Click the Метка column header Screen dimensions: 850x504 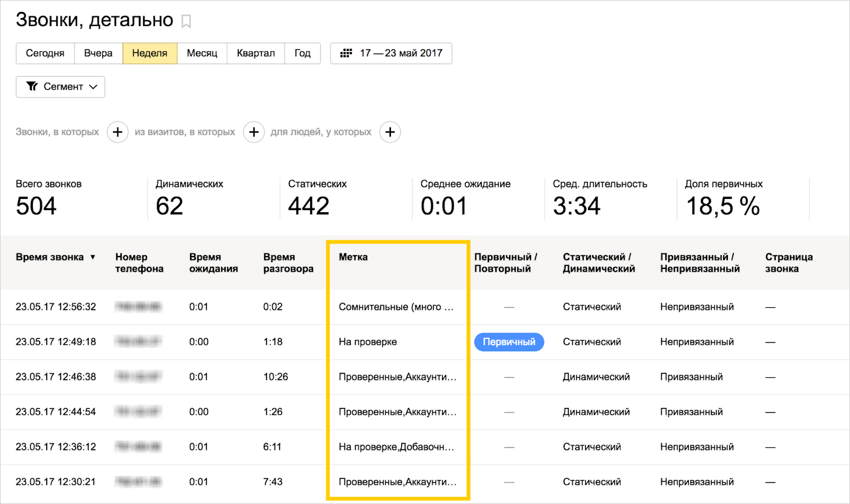tap(353, 257)
